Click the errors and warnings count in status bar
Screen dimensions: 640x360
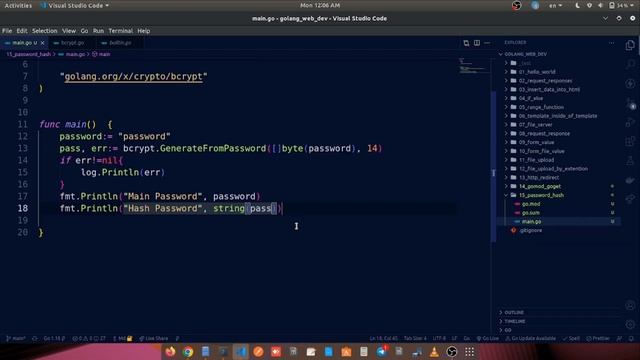[x=89, y=338]
